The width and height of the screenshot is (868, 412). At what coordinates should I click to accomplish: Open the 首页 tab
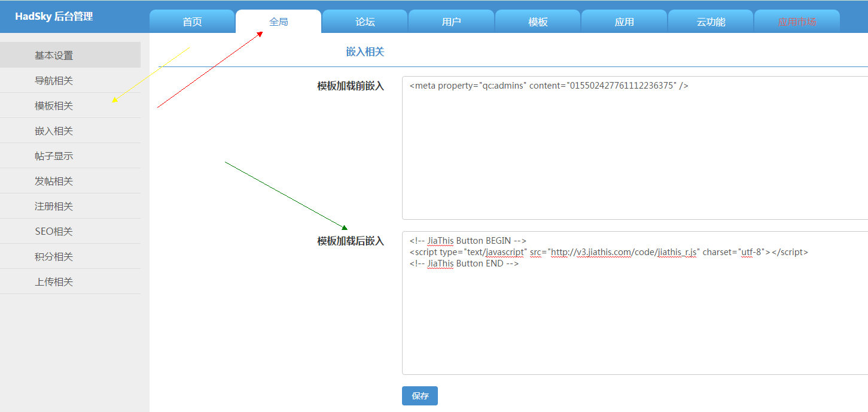(x=192, y=22)
